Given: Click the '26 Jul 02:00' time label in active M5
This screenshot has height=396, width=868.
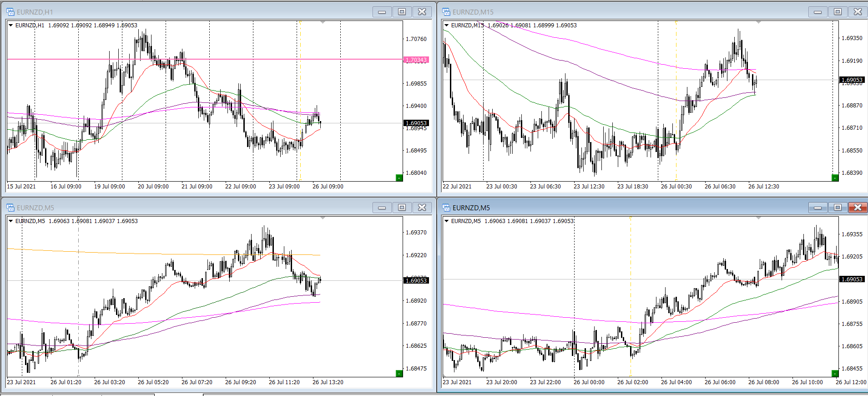Looking at the screenshot, I should (x=633, y=382).
